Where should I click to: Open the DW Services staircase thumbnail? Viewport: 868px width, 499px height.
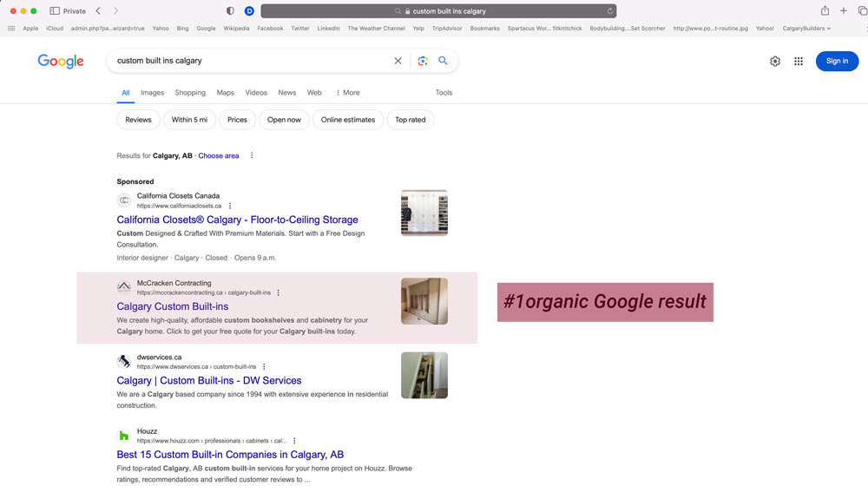(424, 375)
